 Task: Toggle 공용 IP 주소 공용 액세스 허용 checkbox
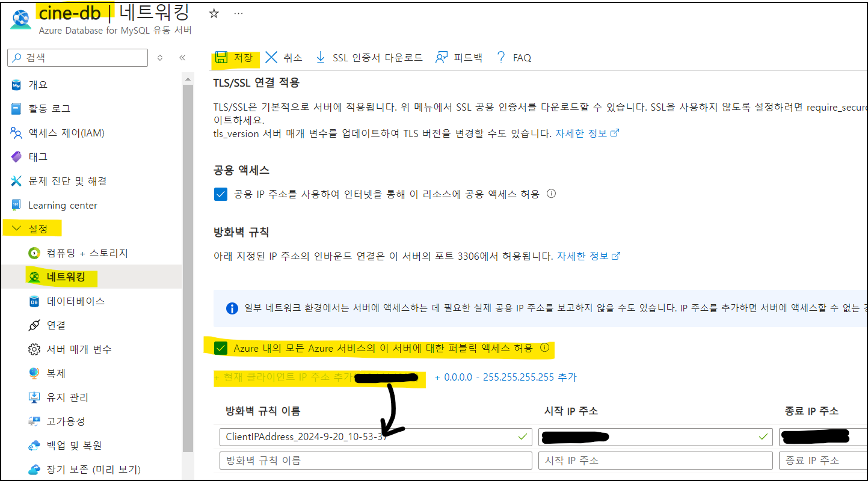click(x=221, y=194)
